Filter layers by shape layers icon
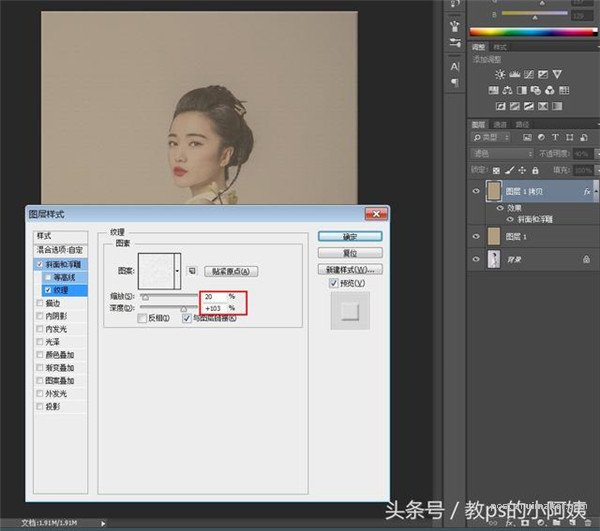This screenshot has height=531, width=600. (x=569, y=137)
